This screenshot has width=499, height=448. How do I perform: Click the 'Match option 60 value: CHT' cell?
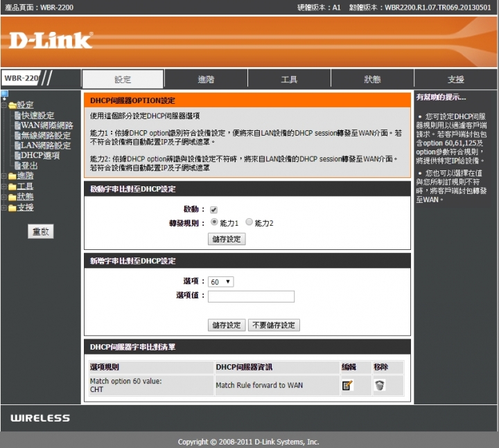[152, 385]
